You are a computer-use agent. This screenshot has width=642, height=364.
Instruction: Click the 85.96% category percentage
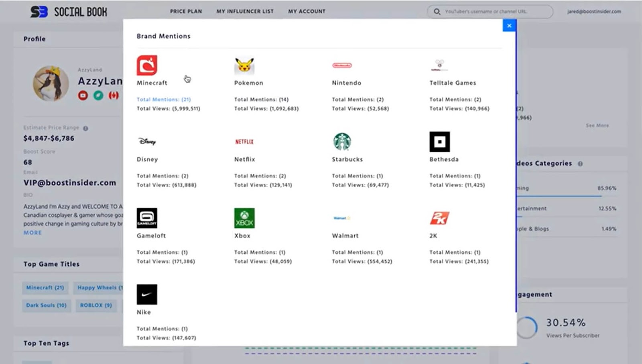(607, 188)
